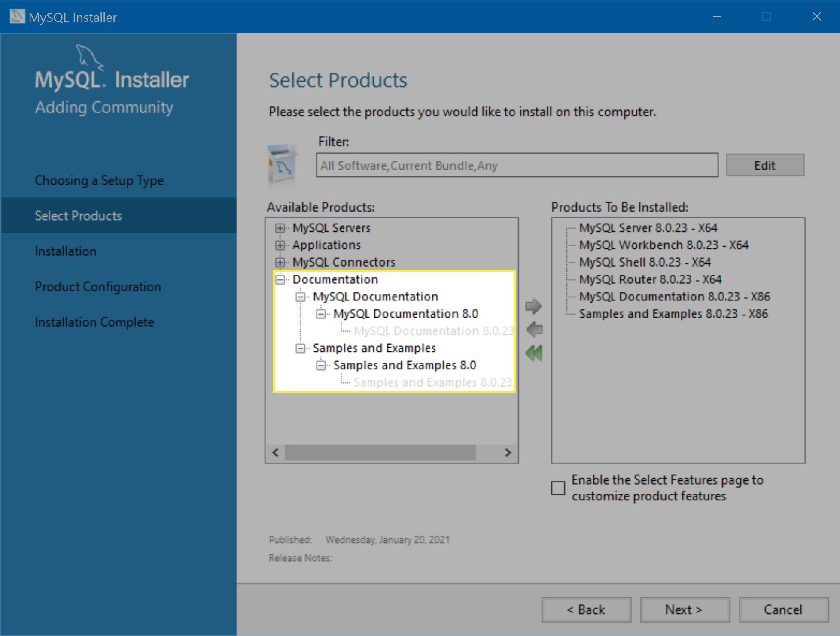Select greyed MySQL Documentation 8.0.23 in Available Products
840x636 pixels.
433,331
